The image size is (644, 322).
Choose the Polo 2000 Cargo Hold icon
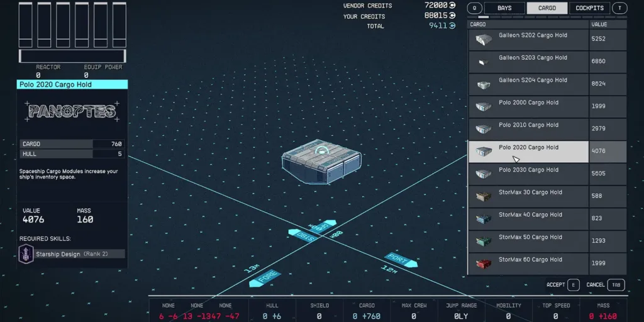483,107
